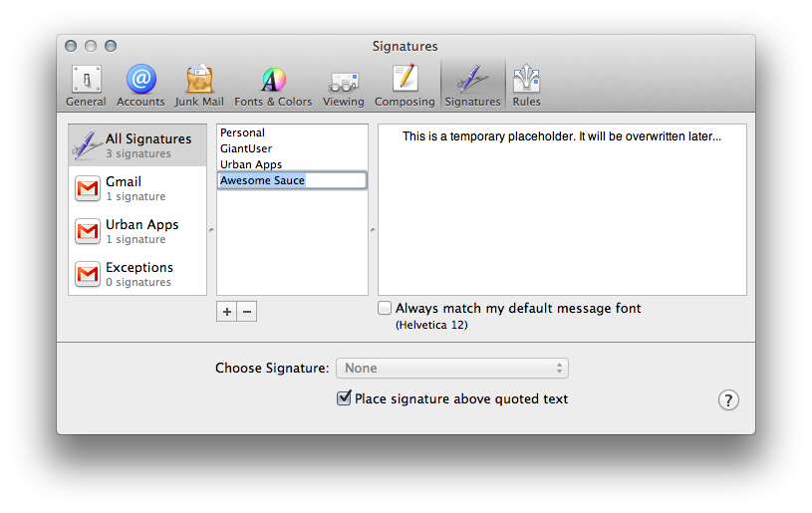Viewport: 812px width, 513px height.
Task: Select the Urban Apps account in sidebar
Action: (137, 231)
